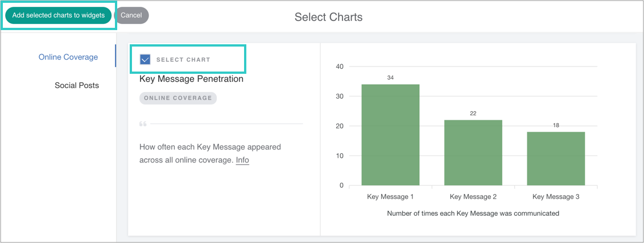Open the Info link in description
The height and width of the screenshot is (243, 644).
tap(242, 160)
